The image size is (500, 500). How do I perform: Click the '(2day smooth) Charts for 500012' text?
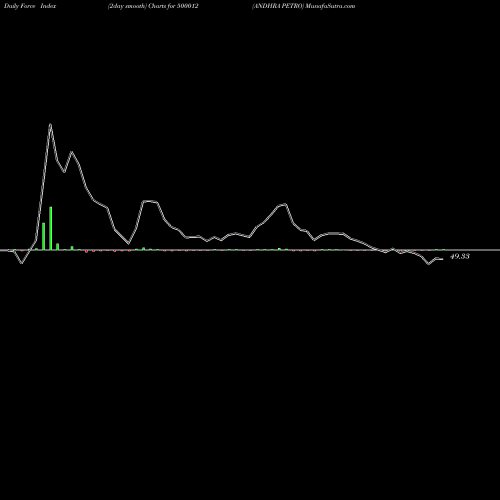tap(153, 6)
